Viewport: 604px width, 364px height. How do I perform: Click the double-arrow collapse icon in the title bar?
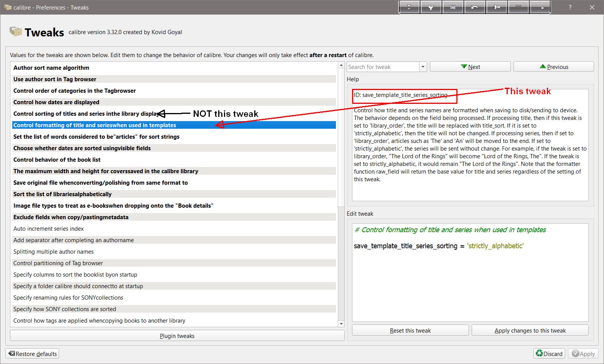pos(409,7)
